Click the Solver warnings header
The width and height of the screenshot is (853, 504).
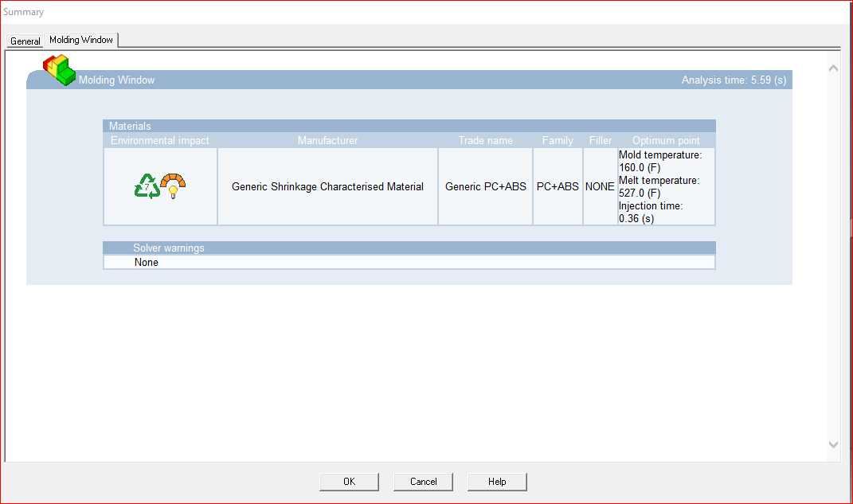[x=409, y=248]
